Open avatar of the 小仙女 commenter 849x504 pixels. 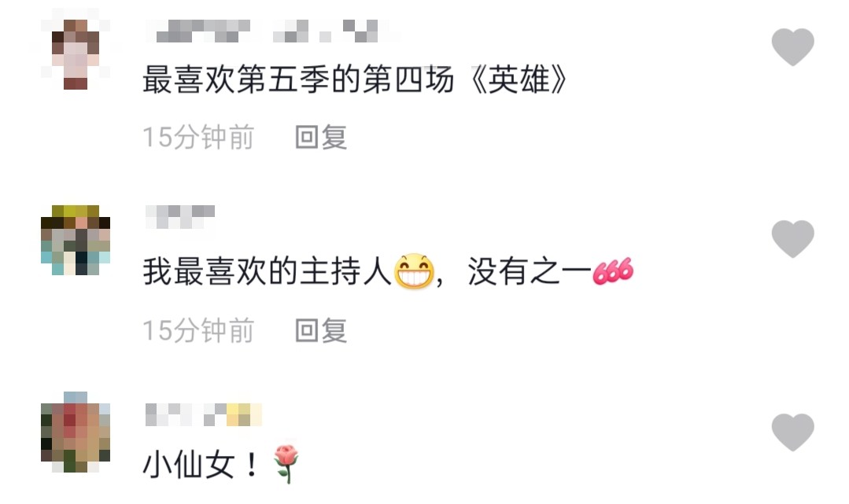click(76, 432)
